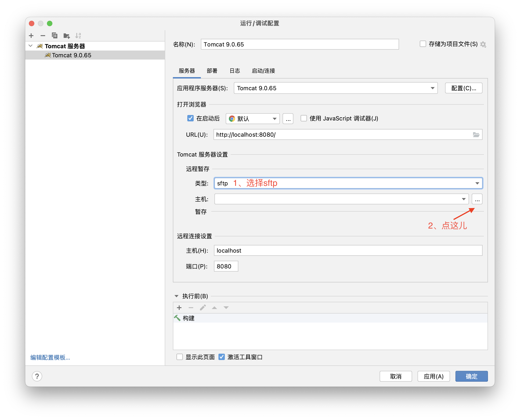Screen dimensions: 520x420
Task: Open the 默认 browser dropdown
Action: pos(253,119)
